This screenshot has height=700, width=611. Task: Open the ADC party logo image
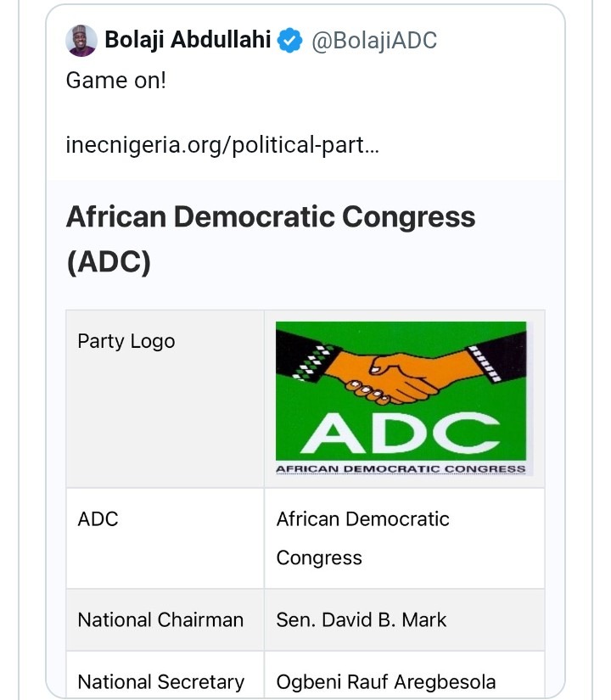coord(401,397)
